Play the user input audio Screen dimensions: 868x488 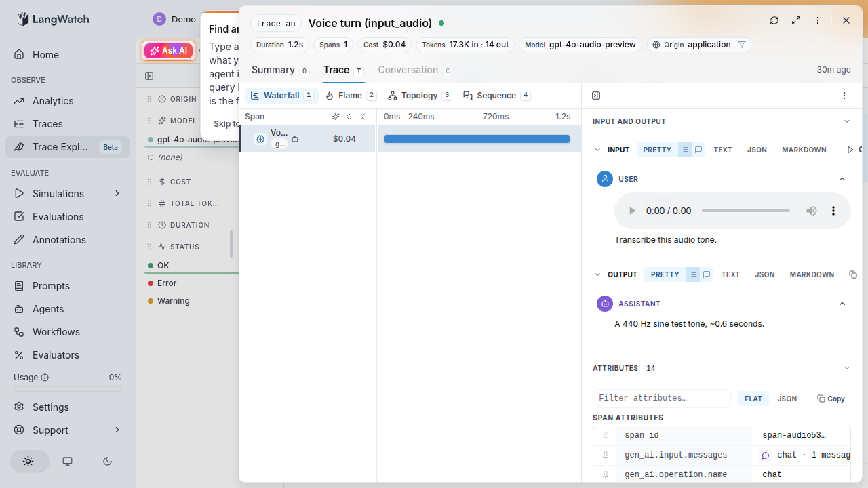click(x=632, y=211)
